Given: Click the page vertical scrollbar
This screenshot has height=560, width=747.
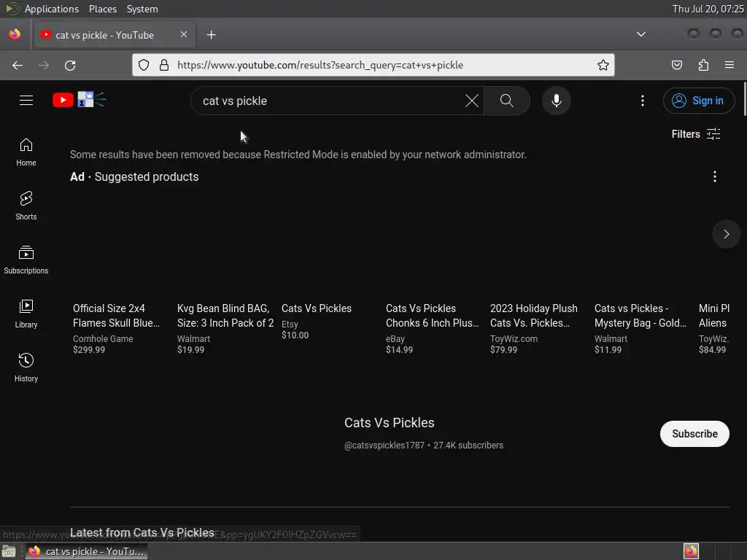Looking at the screenshot, I should click(744, 99).
